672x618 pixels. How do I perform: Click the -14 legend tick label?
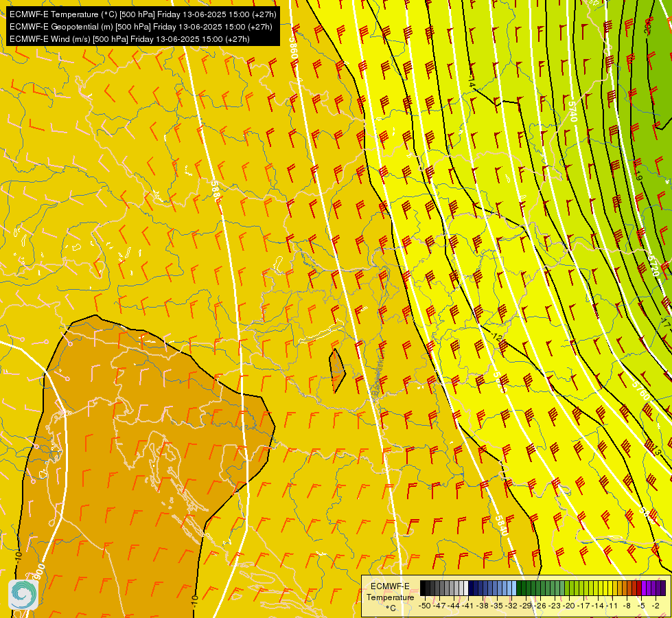coord(598,606)
